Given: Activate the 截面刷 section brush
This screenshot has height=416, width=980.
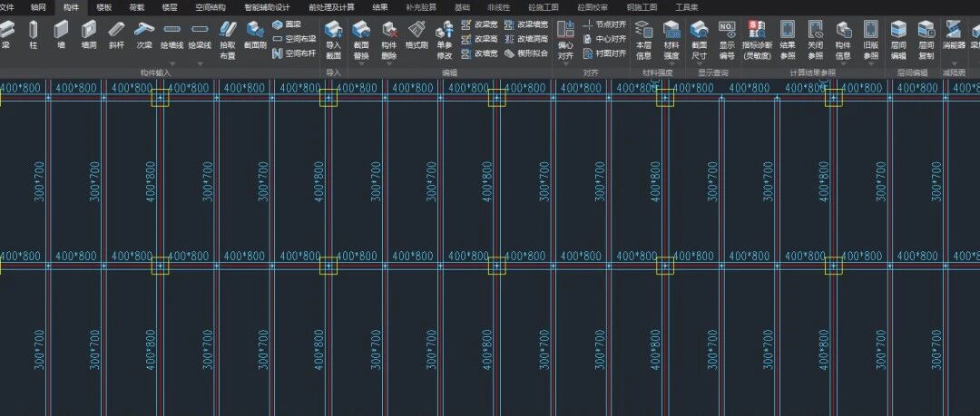Looking at the screenshot, I should pos(255,35).
